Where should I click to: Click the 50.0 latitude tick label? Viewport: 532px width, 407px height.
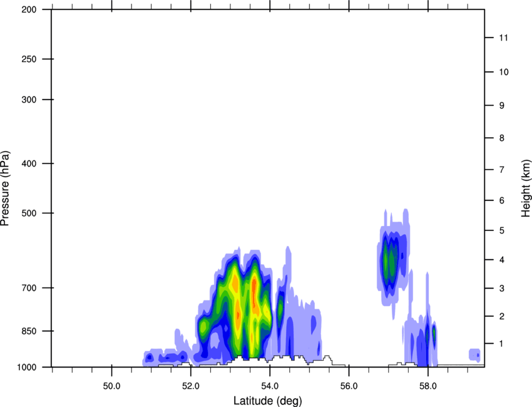(x=111, y=386)
